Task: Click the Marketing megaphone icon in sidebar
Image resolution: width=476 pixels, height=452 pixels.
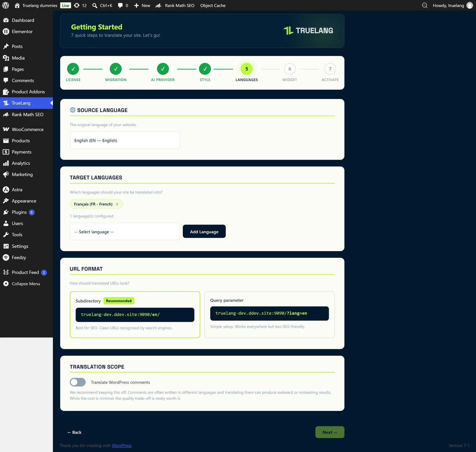Action: coord(6,174)
